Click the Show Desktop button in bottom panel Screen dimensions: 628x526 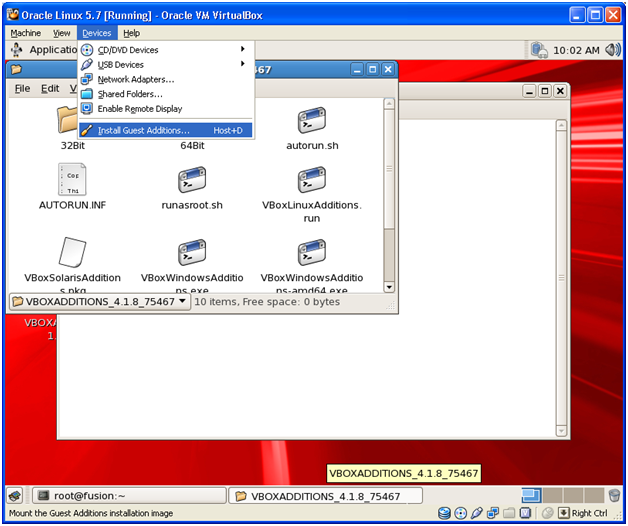coord(15,496)
